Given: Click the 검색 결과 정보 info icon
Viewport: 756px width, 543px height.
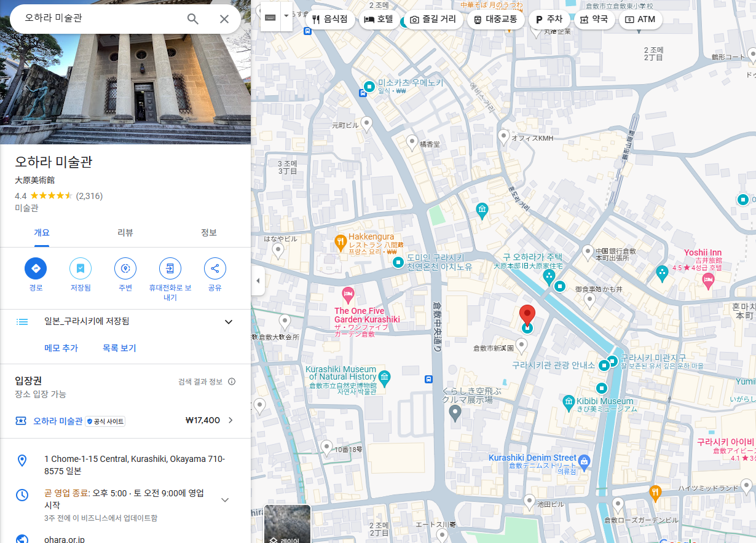Looking at the screenshot, I should tap(232, 381).
